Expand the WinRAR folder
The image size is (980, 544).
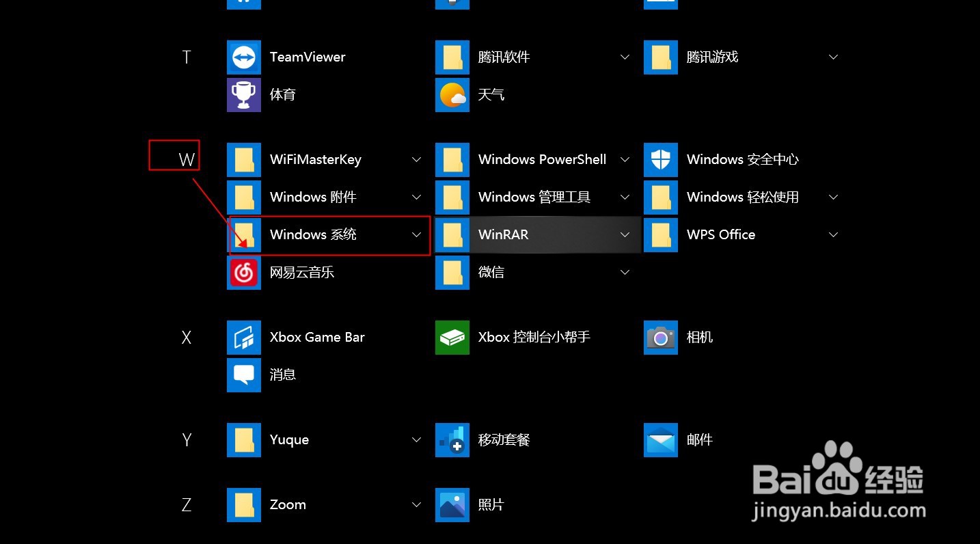click(625, 234)
